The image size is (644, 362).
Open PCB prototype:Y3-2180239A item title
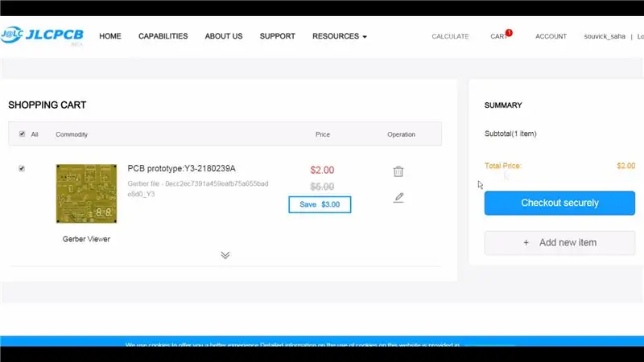coord(182,168)
